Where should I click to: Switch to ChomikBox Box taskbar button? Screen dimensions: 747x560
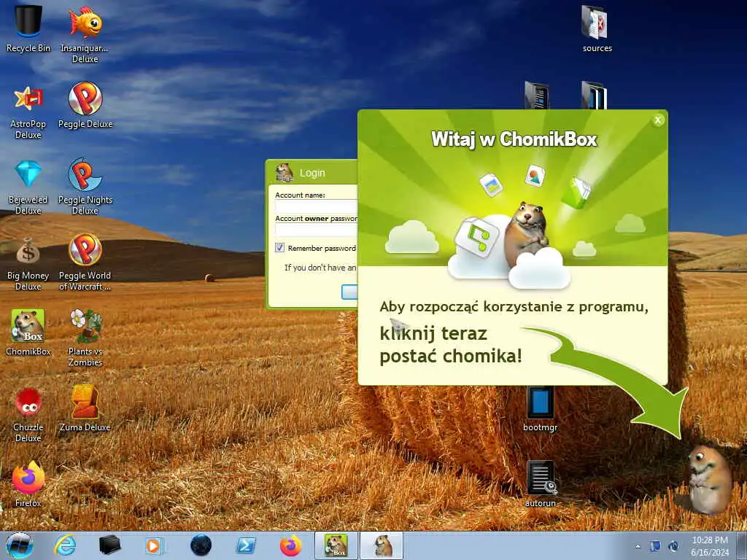pyautogui.click(x=336, y=545)
